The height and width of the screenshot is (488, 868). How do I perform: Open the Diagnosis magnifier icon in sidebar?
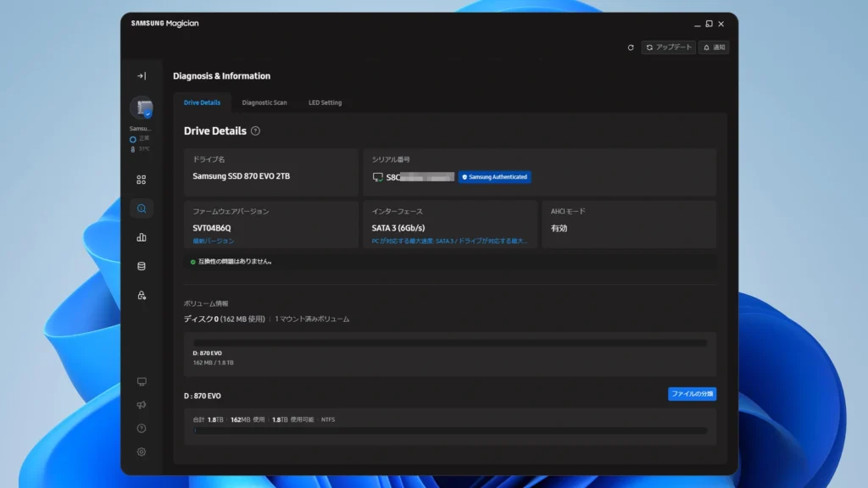[142, 208]
